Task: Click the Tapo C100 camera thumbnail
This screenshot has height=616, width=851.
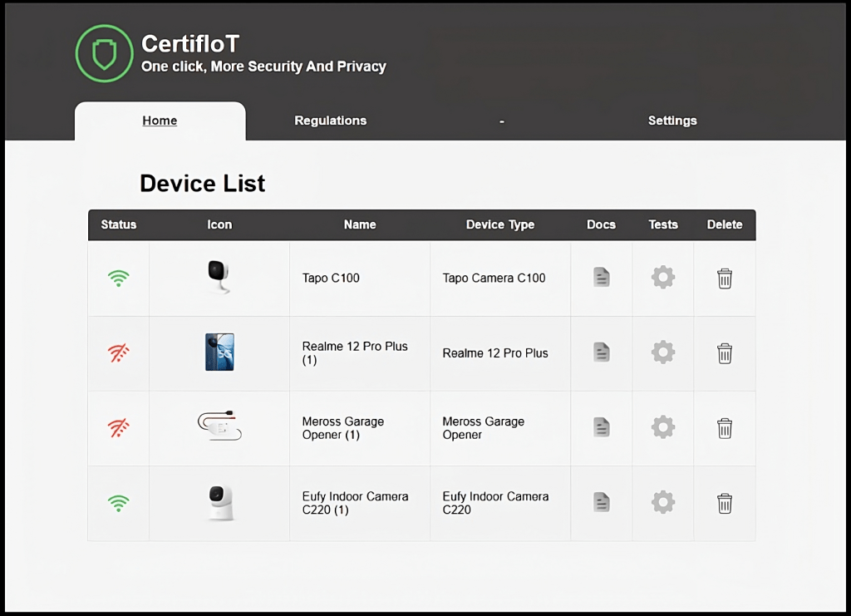Action: pyautogui.click(x=219, y=277)
